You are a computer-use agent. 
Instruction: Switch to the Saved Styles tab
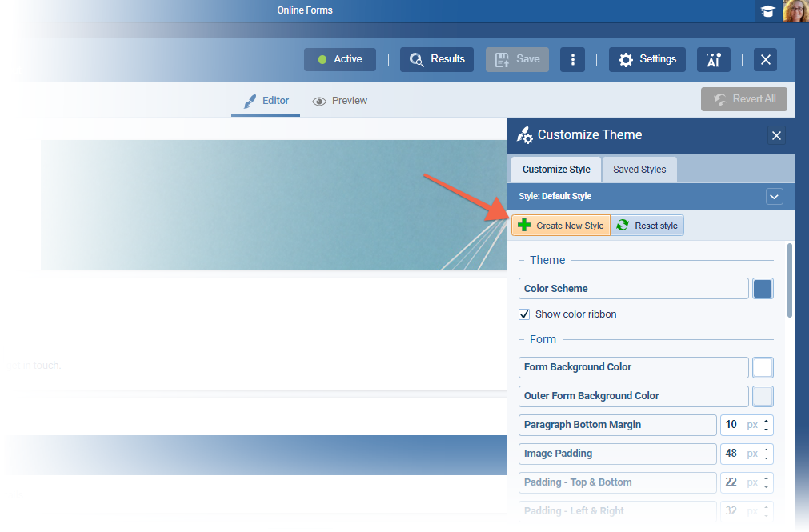point(639,170)
